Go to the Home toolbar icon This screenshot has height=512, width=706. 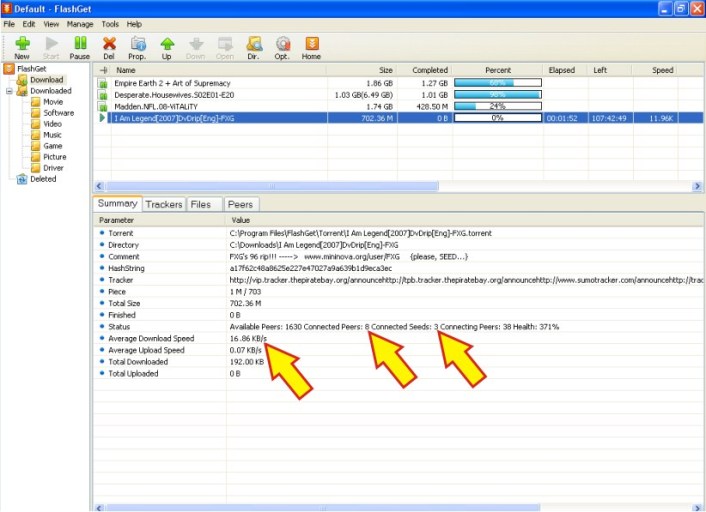click(312, 48)
